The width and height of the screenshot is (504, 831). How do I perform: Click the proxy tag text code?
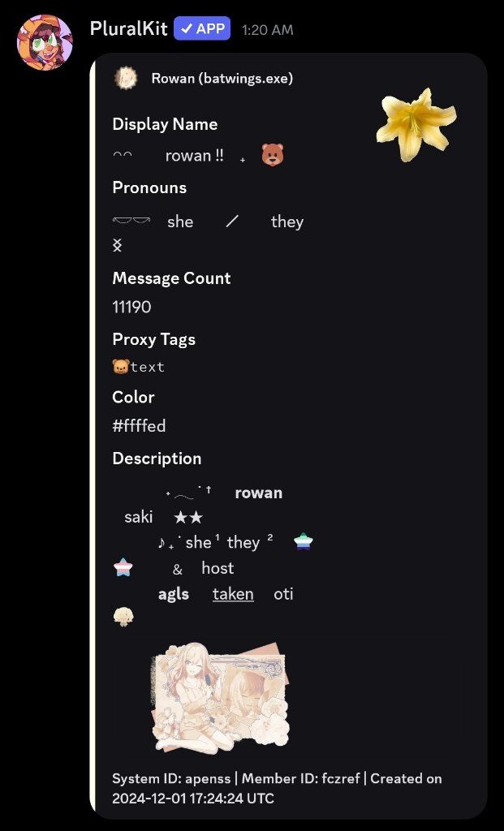click(x=148, y=368)
